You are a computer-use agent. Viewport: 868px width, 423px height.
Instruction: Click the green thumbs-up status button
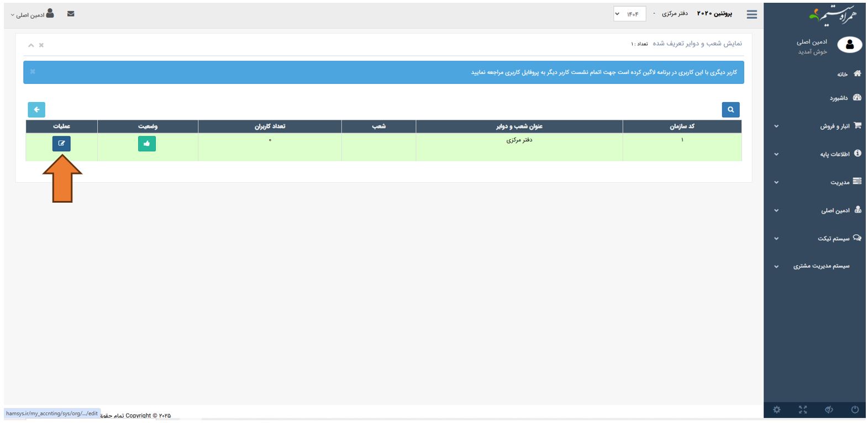[146, 144]
